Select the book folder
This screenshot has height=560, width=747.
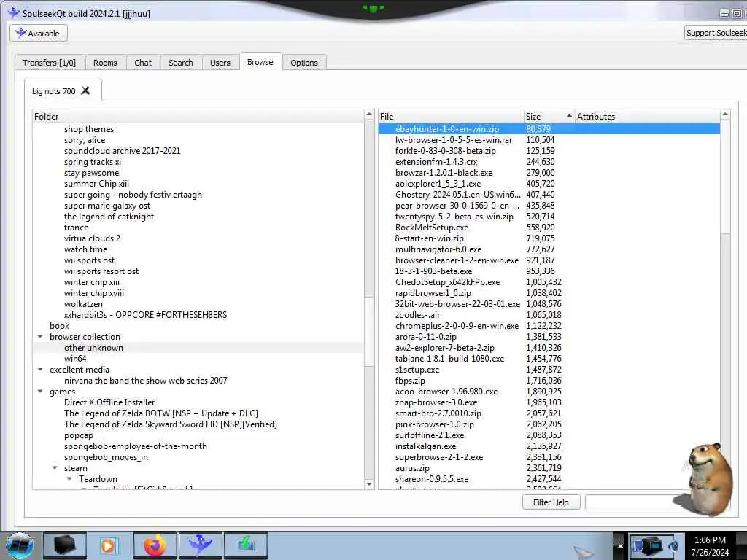pyautogui.click(x=60, y=326)
